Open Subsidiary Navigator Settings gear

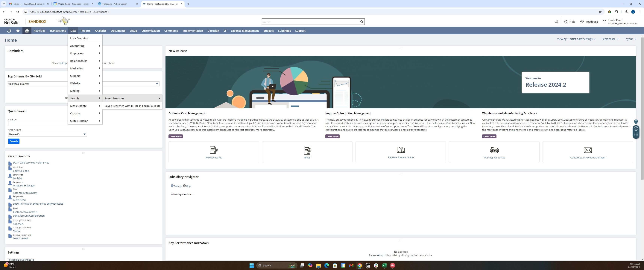click(172, 186)
